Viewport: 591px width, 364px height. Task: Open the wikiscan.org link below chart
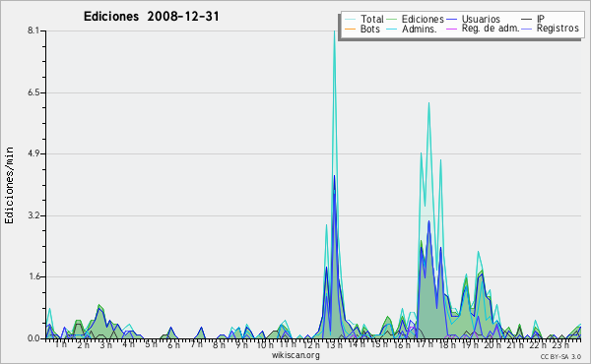(x=295, y=355)
